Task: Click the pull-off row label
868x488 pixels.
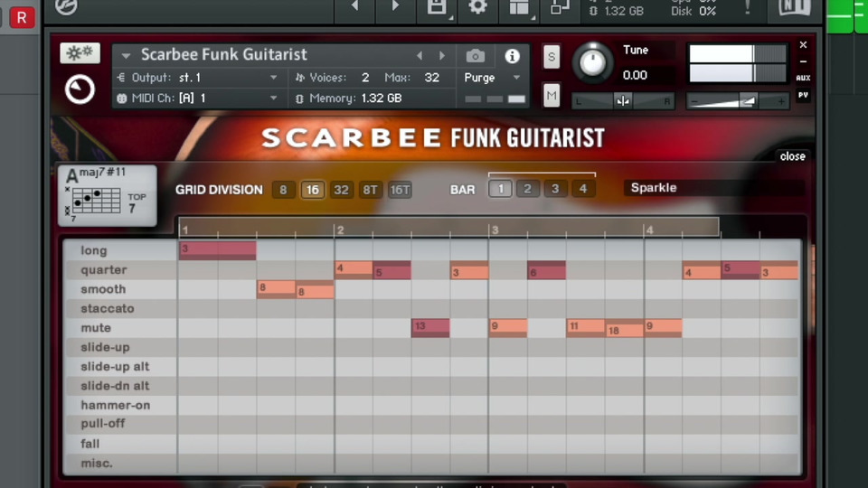Action: click(x=103, y=424)
